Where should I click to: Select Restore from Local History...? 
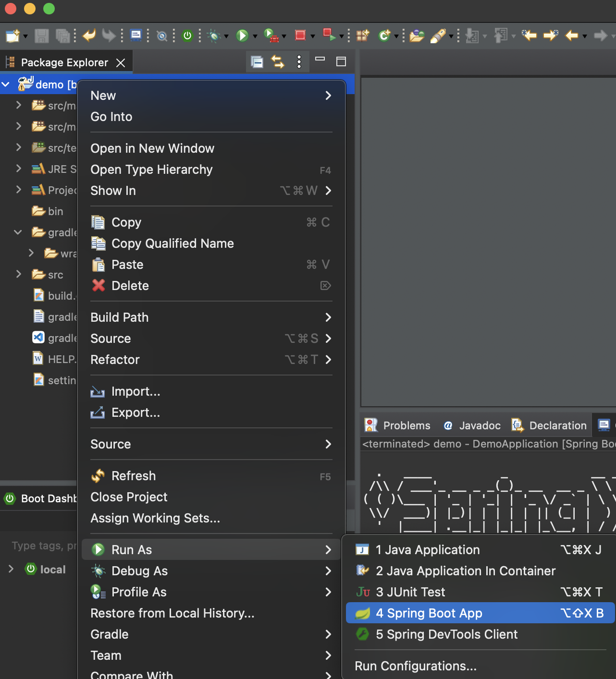pyautogui.click(x=211, y=613)
